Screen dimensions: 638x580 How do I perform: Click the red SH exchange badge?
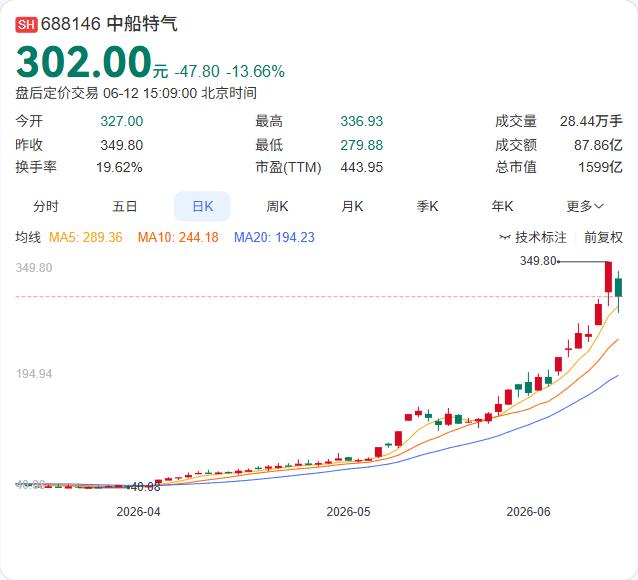pos(26,24)
